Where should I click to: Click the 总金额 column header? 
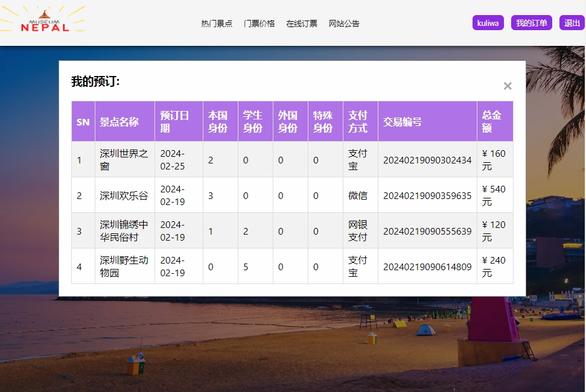(x=491, y=122)
